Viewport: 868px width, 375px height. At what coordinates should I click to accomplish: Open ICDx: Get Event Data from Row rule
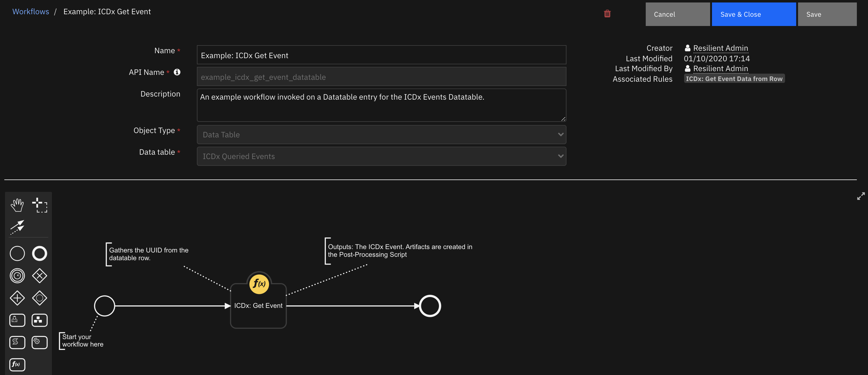pyautogui.click(x=734, y=79)
